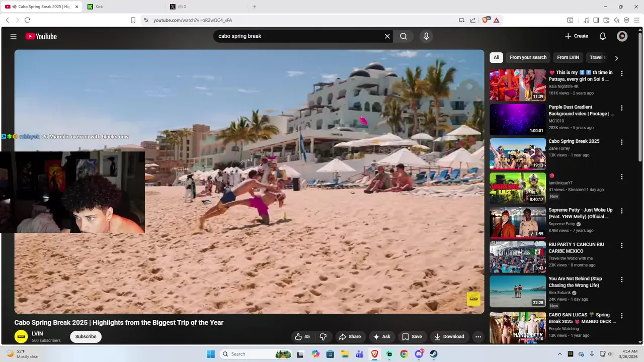Open Warzone live stream thumbnail

518,188
